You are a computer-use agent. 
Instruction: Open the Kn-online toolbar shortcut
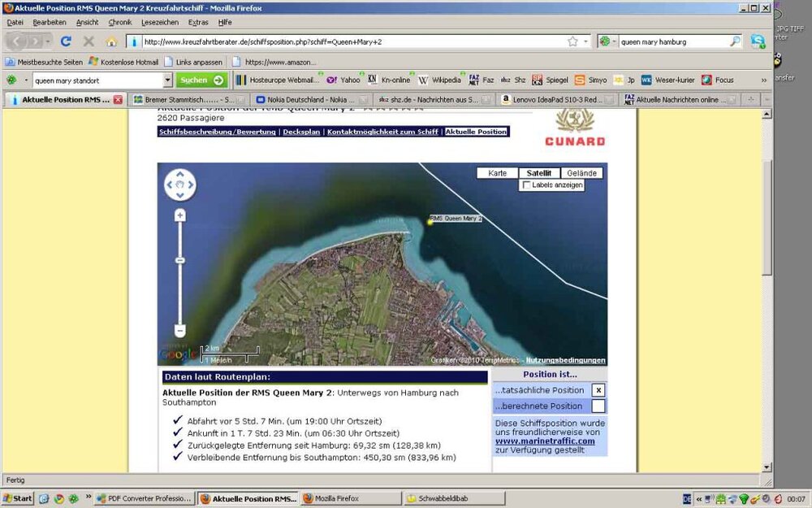tap(389, 80)
